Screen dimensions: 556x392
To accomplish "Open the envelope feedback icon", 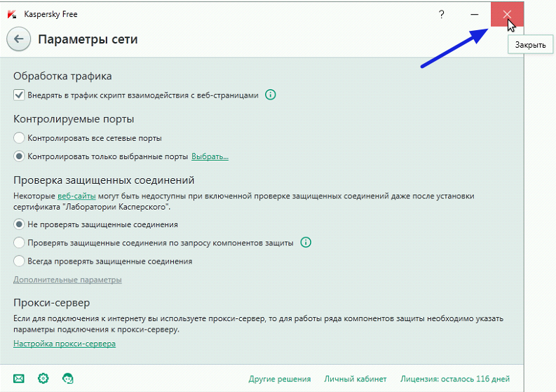I will 19,379.
